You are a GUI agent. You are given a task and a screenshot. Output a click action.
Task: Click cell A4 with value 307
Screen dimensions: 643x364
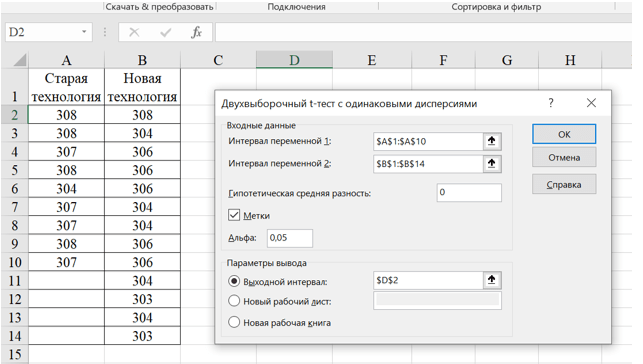click(x=66, y=152)
